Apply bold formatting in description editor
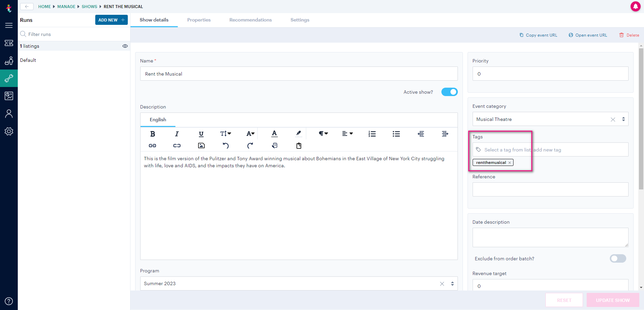Image resolution: width=644 pixels, height=310 pixels. click(x=153, y=134)
